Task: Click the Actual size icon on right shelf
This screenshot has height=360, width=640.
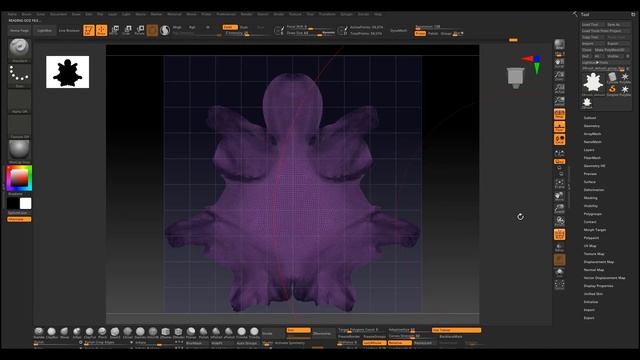Action: pyautogui.click(x=559, y=88)
